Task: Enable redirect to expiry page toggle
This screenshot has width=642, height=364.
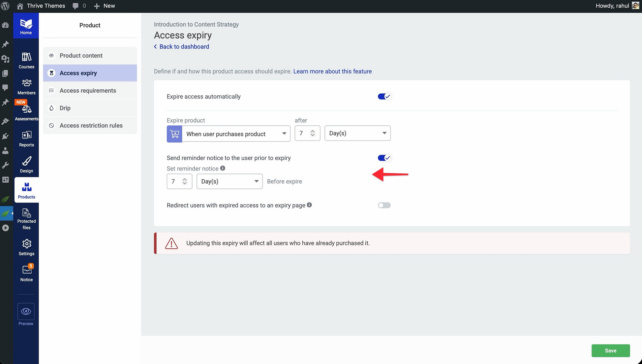Action: coord(384,205)
